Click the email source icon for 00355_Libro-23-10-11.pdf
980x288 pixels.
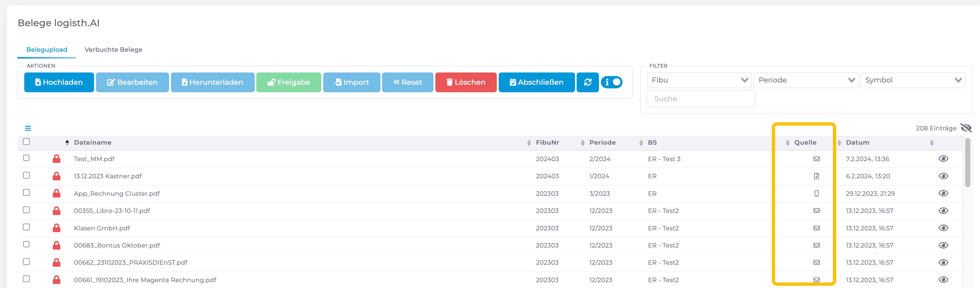click(x=816, y=211)
